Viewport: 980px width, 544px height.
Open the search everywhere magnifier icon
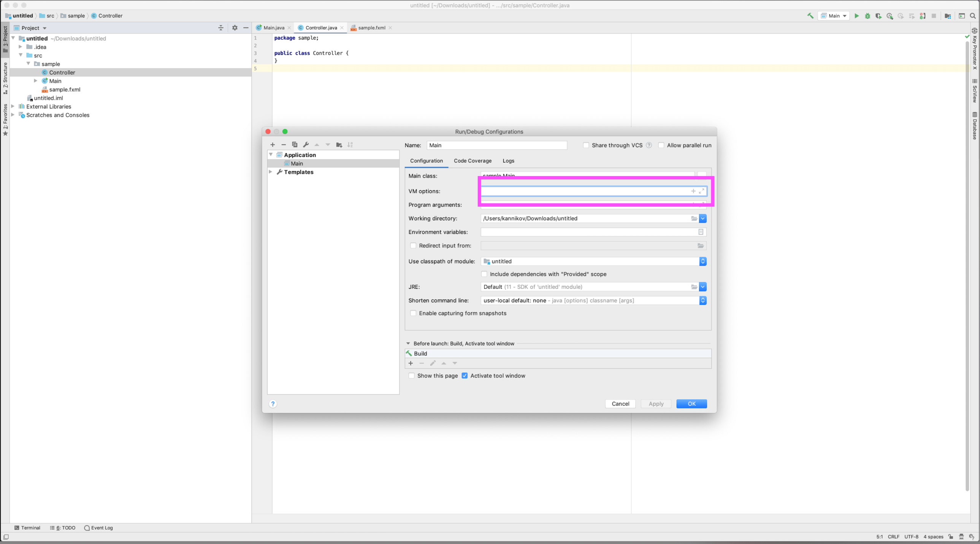[x=972, y=16]
